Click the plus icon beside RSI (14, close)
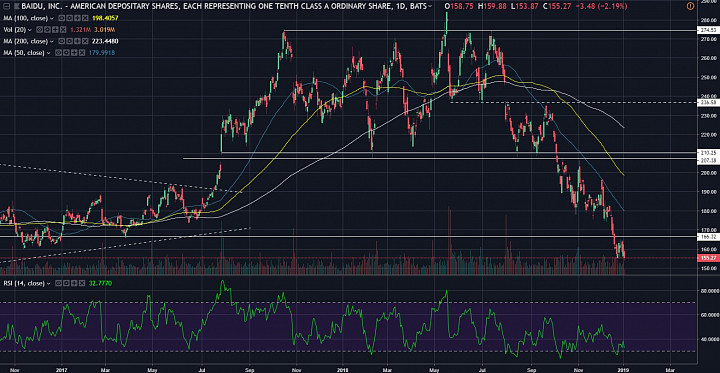 [x=74, y=283]
